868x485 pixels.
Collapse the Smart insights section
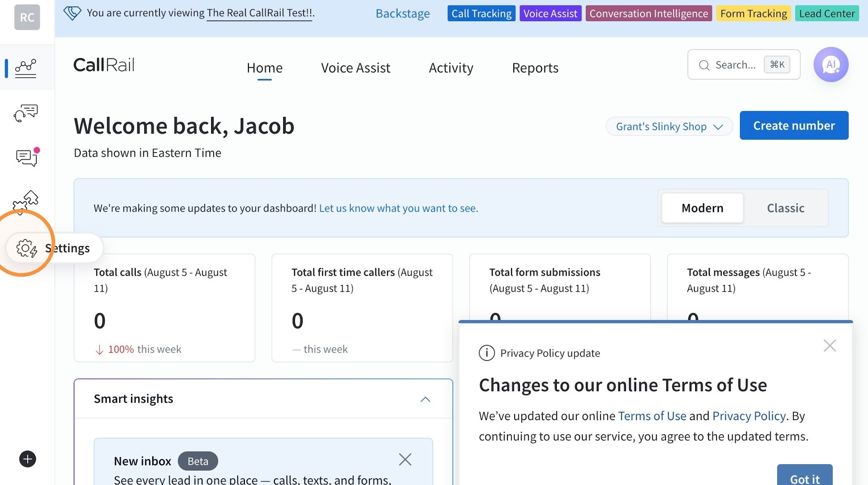[425, 399]
